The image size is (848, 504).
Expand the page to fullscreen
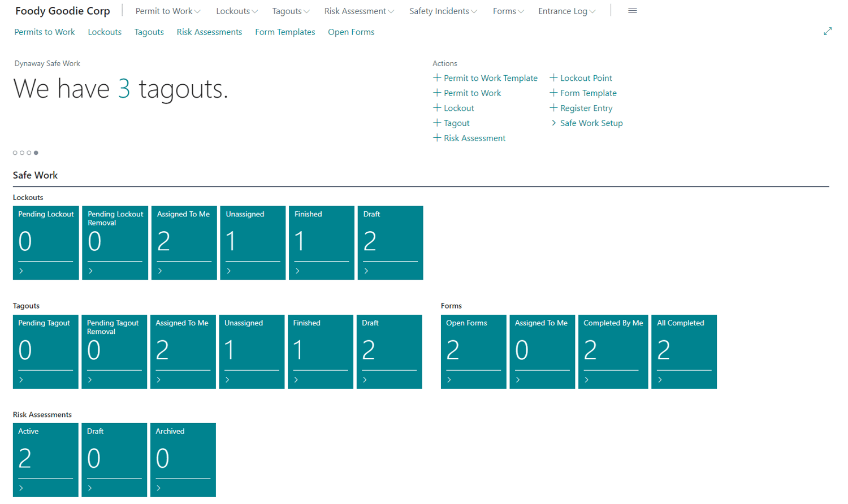coord(829,32)
